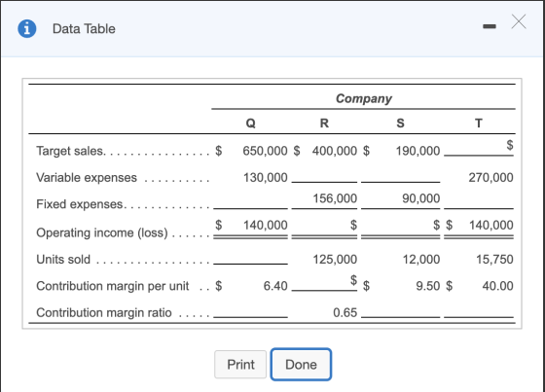Viewport: 545px width, 392px height.
Task: Click column header T
Action: coord(479,123)
